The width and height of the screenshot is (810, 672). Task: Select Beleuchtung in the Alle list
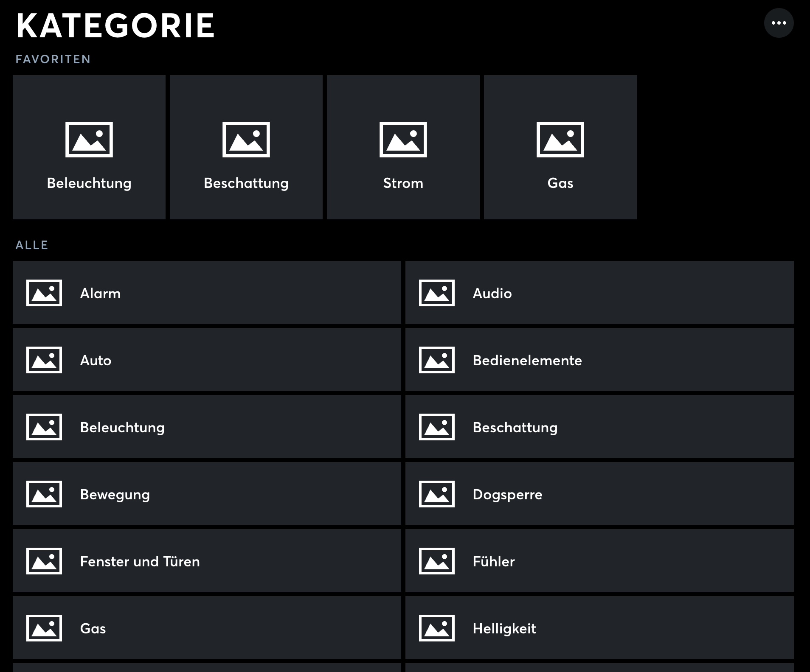click(207, 427)
